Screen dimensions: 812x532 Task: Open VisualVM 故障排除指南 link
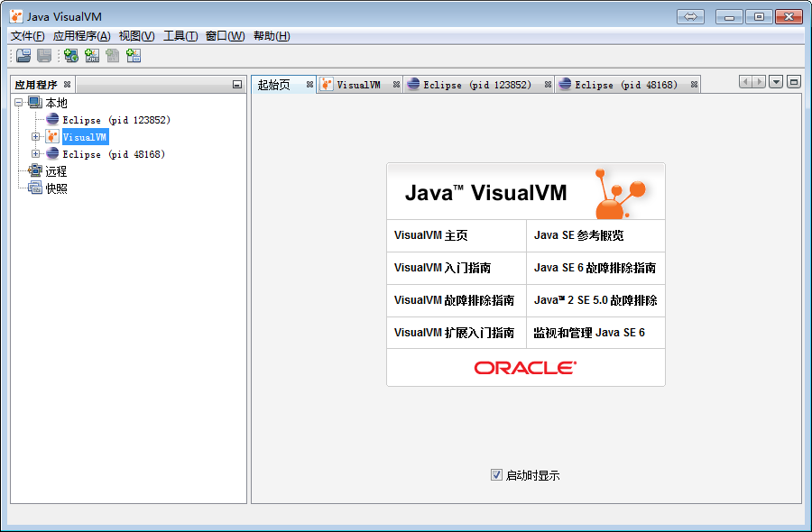[454, 300]
